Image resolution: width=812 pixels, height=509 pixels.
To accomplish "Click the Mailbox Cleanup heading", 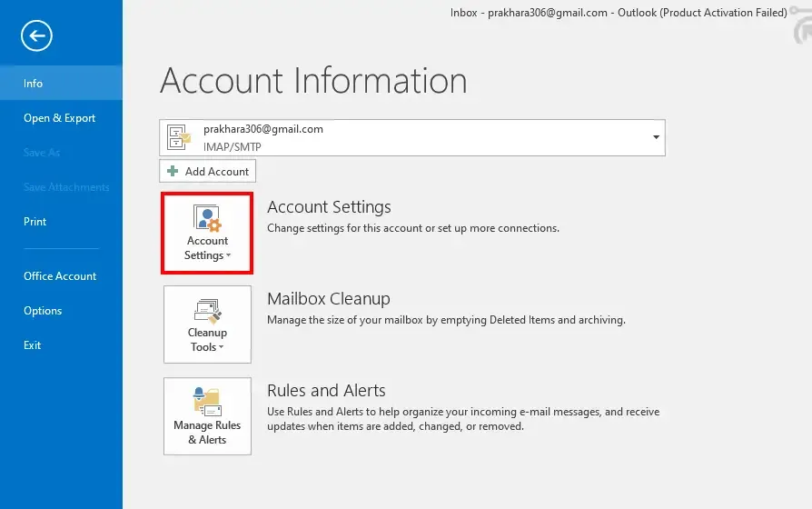I will tap(328, 299).
